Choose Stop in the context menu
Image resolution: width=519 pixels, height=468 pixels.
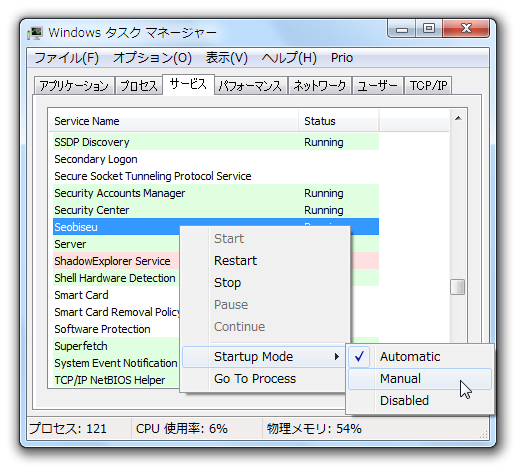[x=264, y=283]
